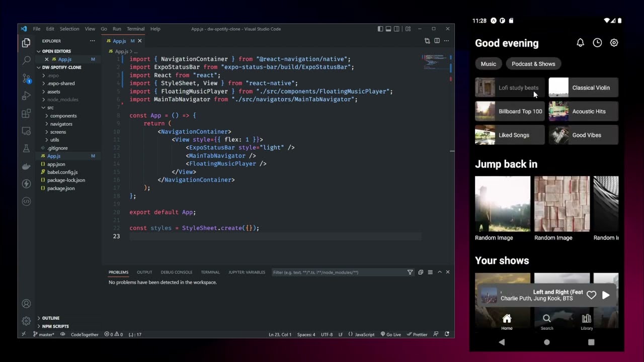This screenshot has height=362, width=644.
Task: Open the Classical Violin playlist card
Action: (x=584, y=87)
